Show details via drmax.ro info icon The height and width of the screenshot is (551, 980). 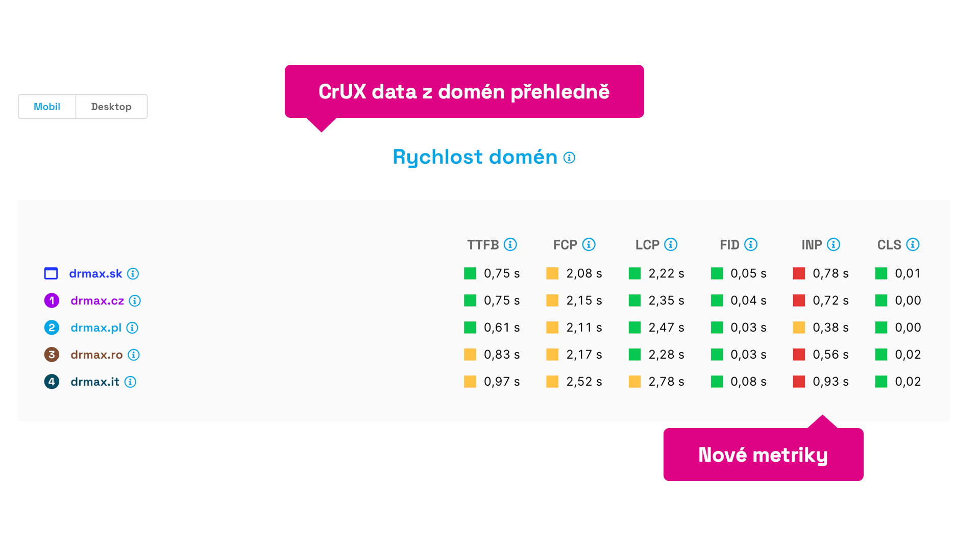[x=135, y=355]
